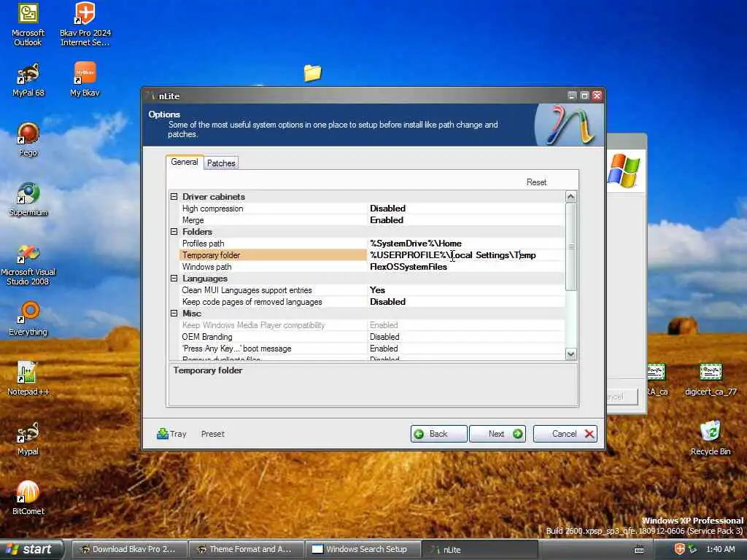Click the Disabled value for High compression
This screenshot has height=560, width=747.
pos(387,209)
